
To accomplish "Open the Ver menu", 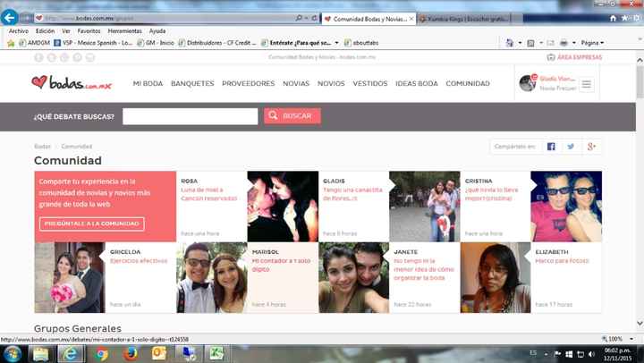I will click(x=65, y=31).
